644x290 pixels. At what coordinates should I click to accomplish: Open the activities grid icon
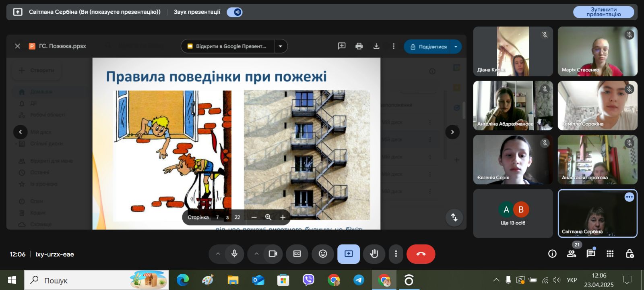610,253
